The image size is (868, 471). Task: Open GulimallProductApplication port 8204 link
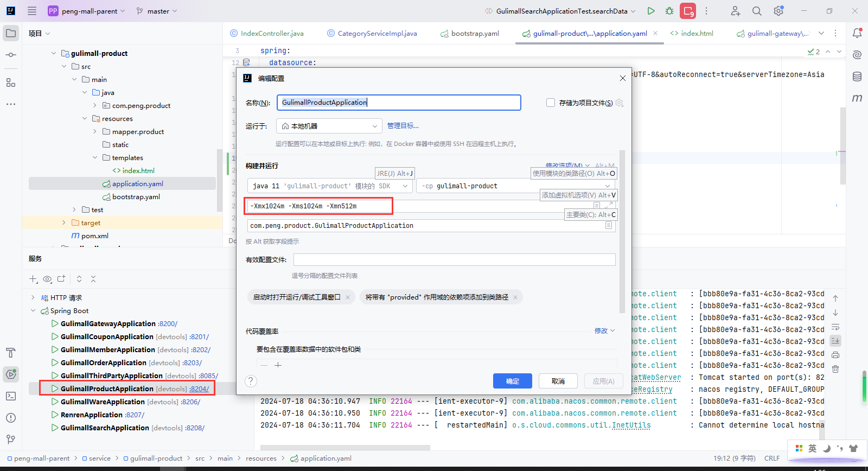[x=199, y=389]
